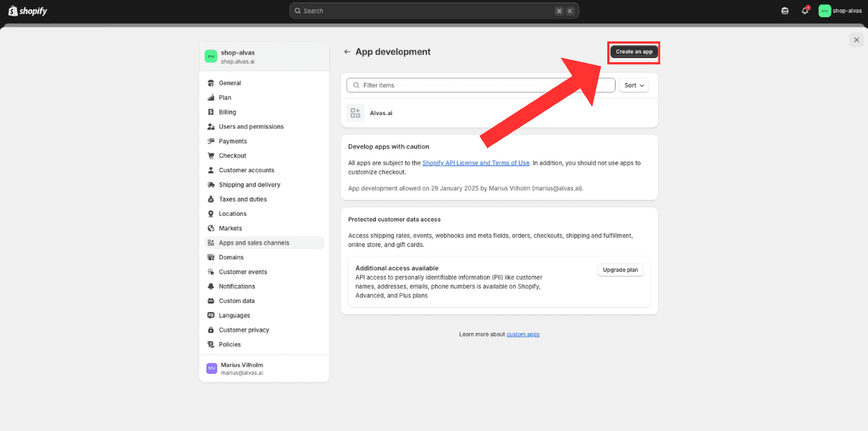Click the Customer accounts person icon
This screenshot has width=868, height=431.
pyautogui.click(x=211, y=170)
